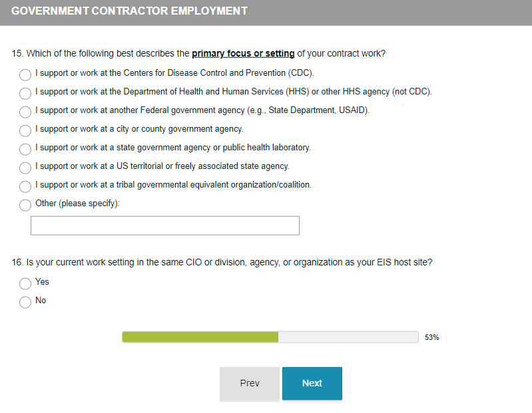Viewport: 532px width, 413px height.
Task: Click the green filled part of the progress bar
Action: tap(200, 337)
